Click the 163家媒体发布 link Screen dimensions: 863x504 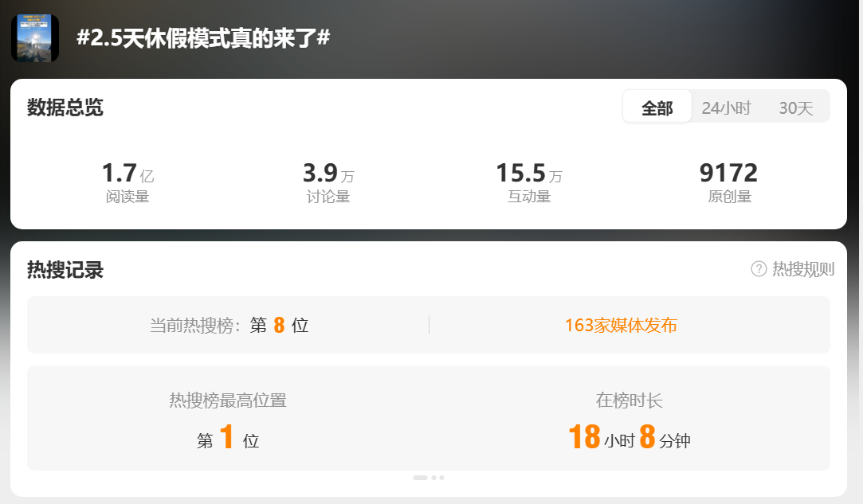621,325
